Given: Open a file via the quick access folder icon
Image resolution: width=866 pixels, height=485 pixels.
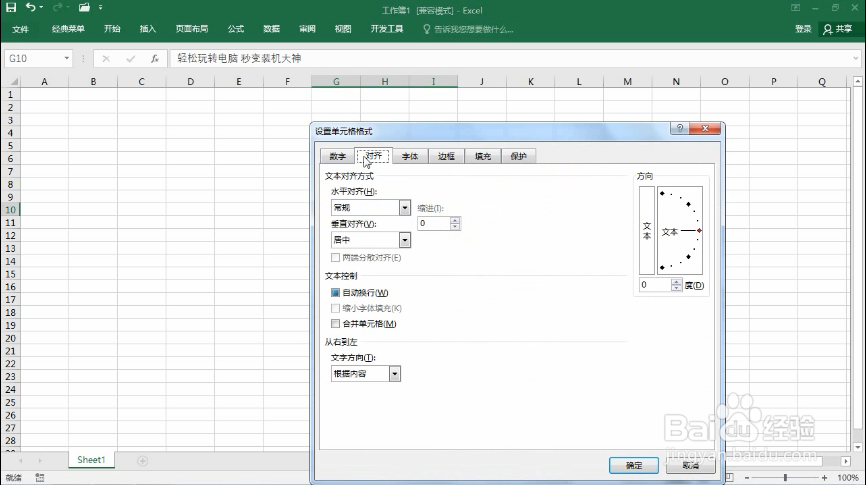Looking at the screenshot, I should (x=84, y=7).
